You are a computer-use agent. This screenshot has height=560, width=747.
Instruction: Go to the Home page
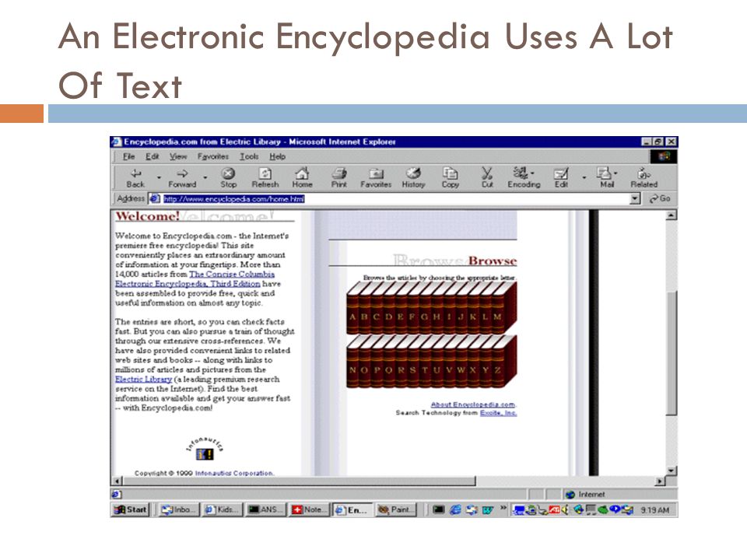click(302, 178)
